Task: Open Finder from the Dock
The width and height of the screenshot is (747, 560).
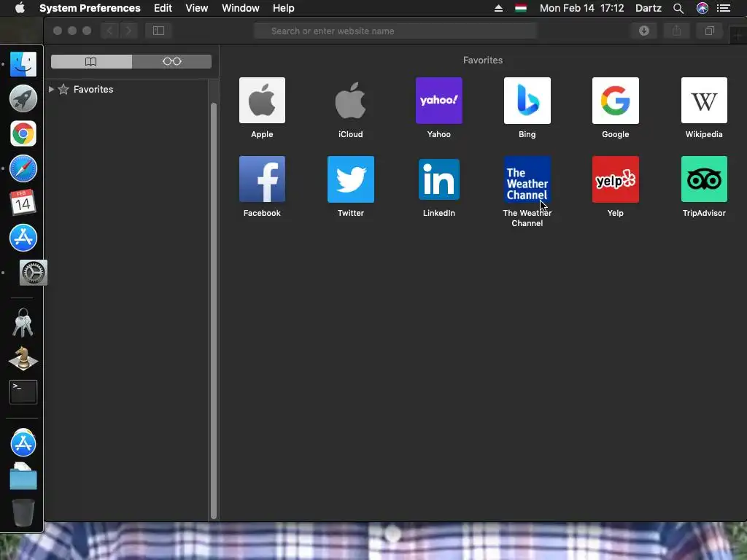Action: 23,64
